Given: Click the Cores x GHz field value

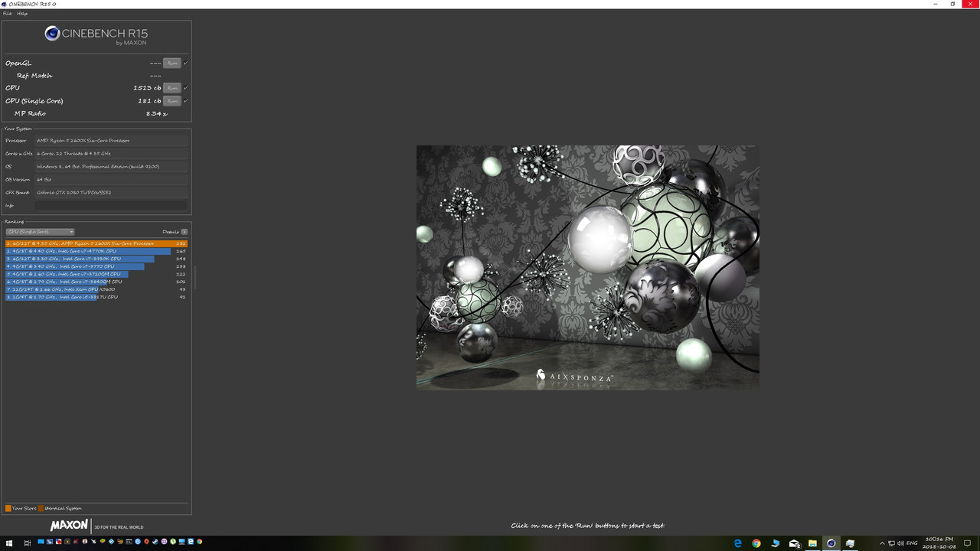Looking at the screenshot, I should point(111,153).
